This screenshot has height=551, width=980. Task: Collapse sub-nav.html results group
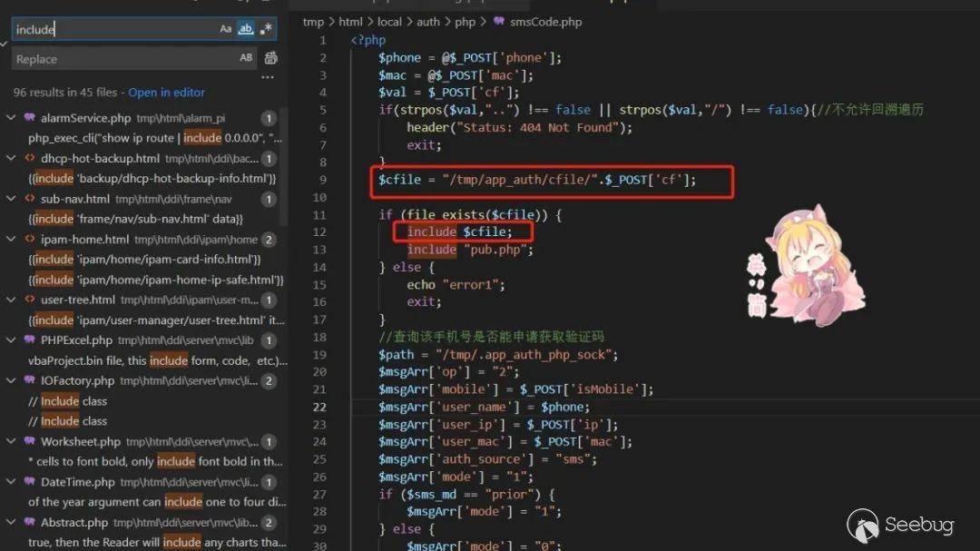point(11,199)
